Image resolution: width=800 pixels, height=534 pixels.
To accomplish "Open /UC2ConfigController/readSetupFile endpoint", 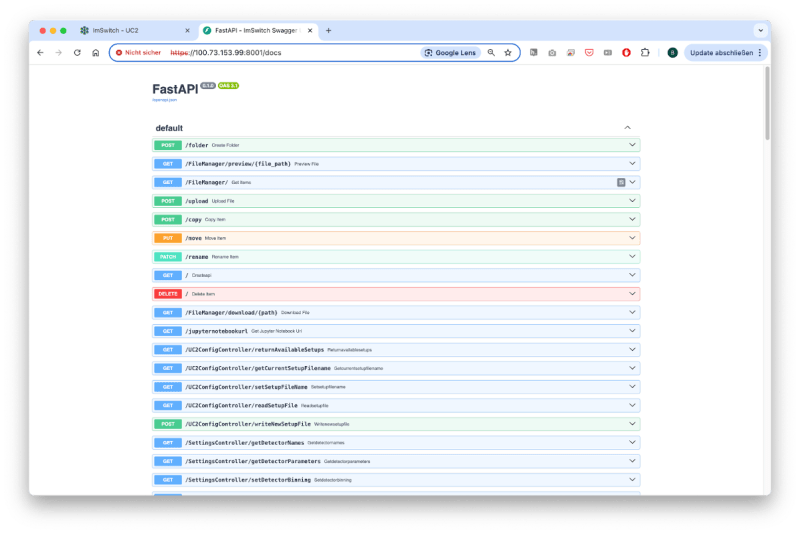I will point(396,405).
